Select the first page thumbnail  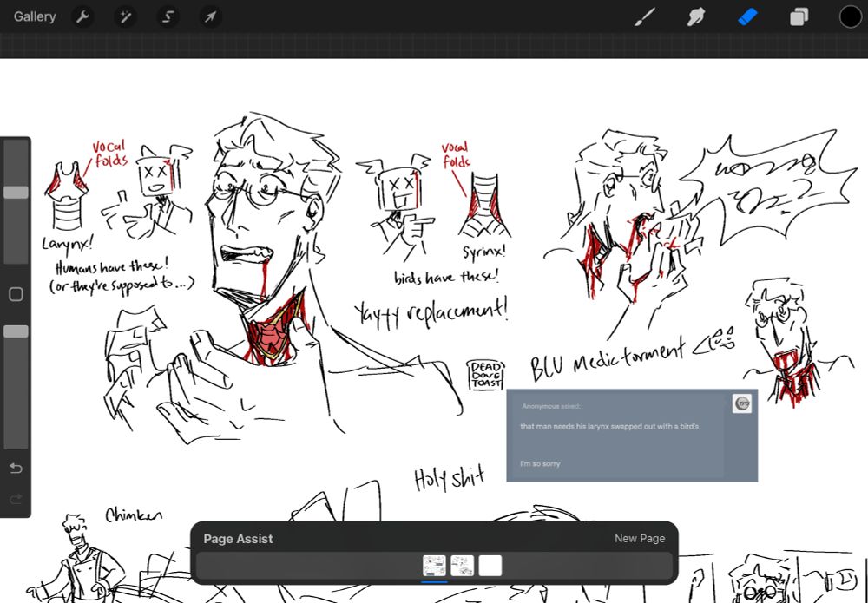[434, 566]
